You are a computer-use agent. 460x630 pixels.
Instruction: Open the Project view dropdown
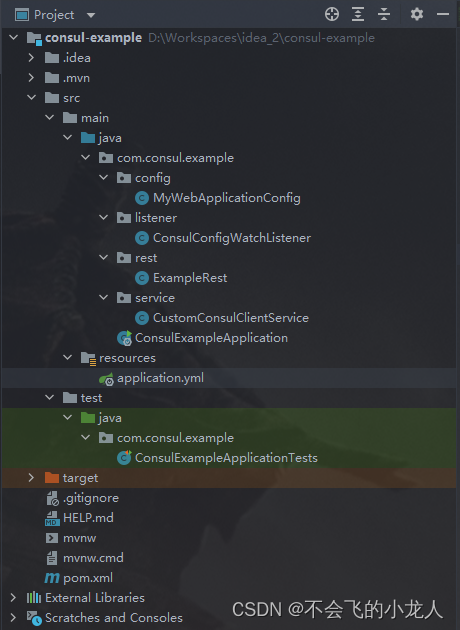91,15
